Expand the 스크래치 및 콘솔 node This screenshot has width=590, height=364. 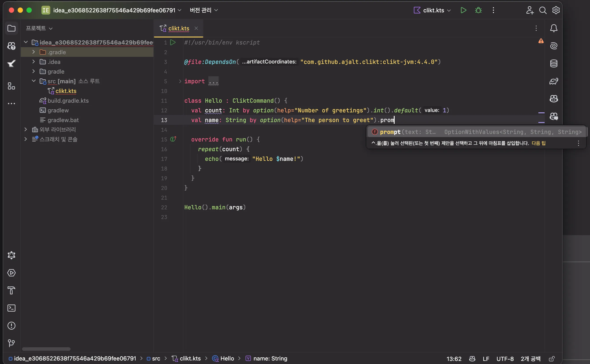(x=26, y=139)
